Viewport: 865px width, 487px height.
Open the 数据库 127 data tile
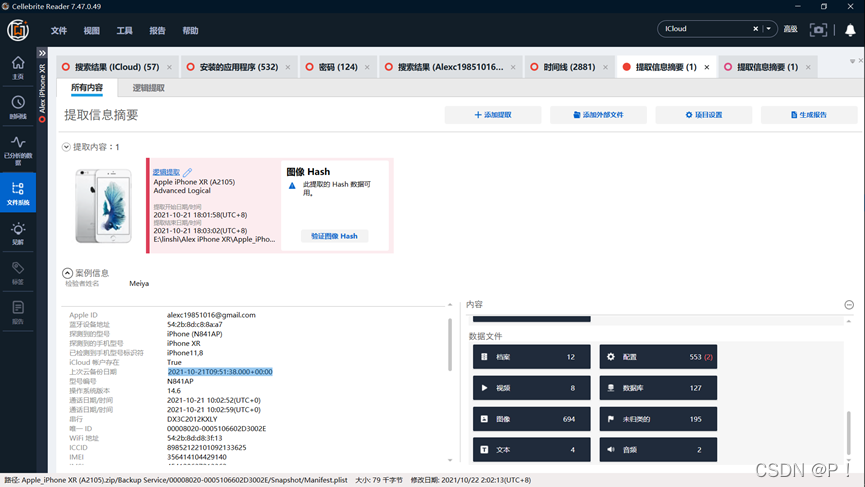click(x=658, y=388)
